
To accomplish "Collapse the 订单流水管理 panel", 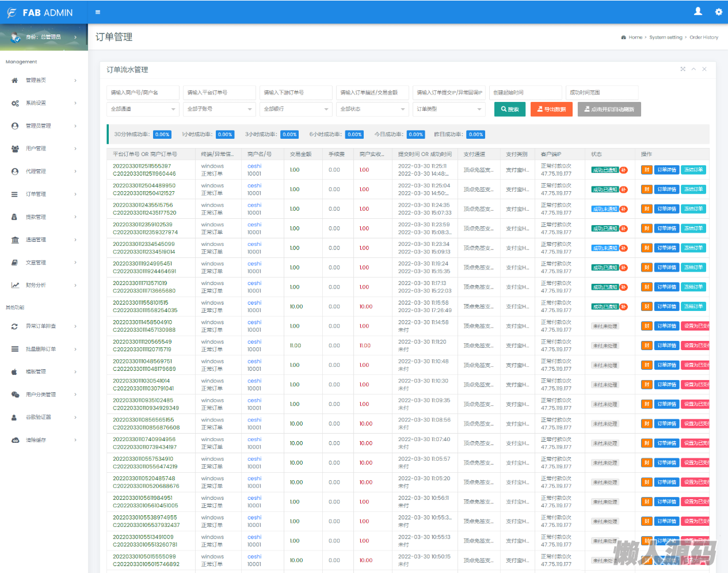I will coord(693,69).
